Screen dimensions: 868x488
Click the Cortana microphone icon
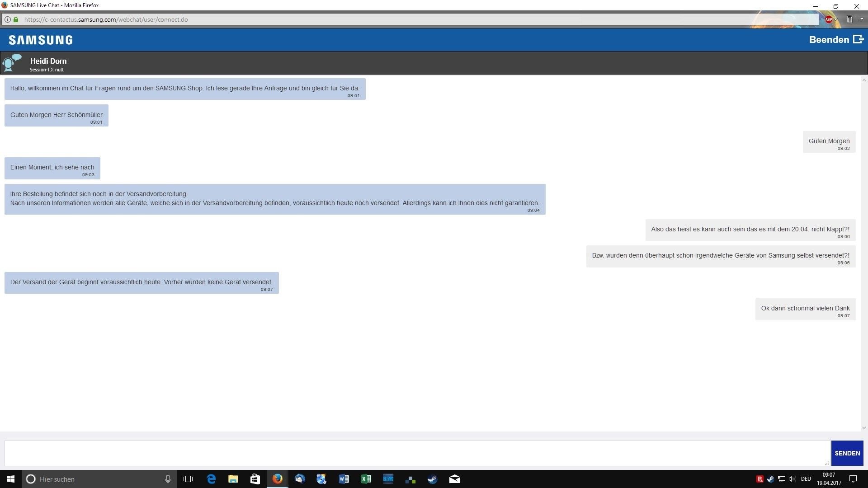[x=168, y=479]
